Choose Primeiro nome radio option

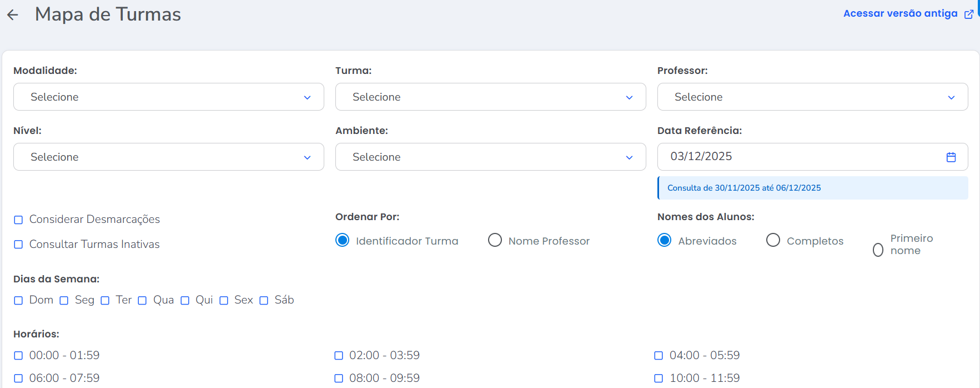click(878, 250)
